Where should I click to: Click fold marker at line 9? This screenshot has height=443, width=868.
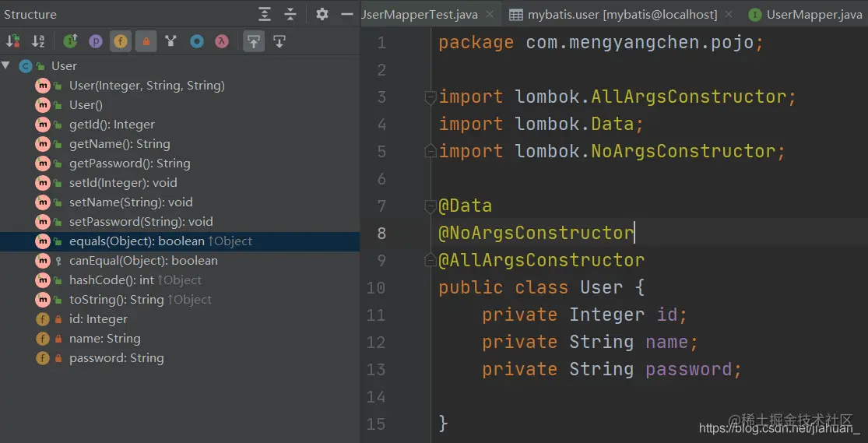click(x=430, y=259)
